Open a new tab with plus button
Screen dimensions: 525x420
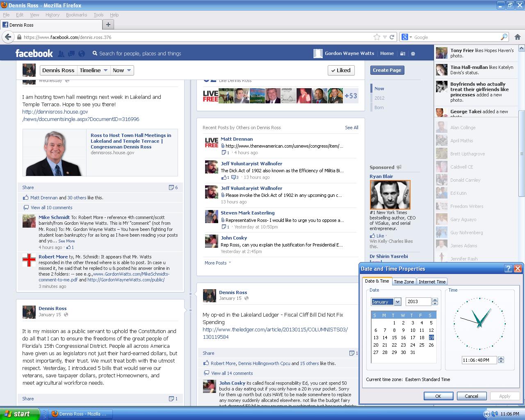(x=108, y=25)
